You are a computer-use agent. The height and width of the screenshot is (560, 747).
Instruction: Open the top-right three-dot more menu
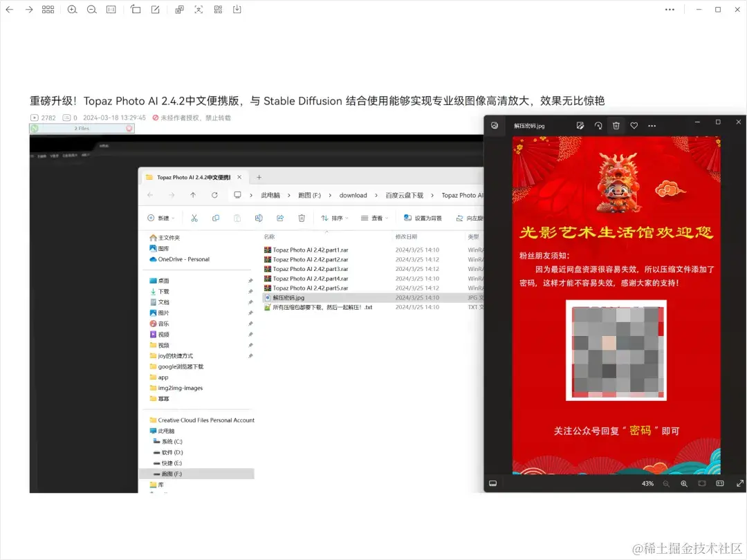[x=670, y=10]
